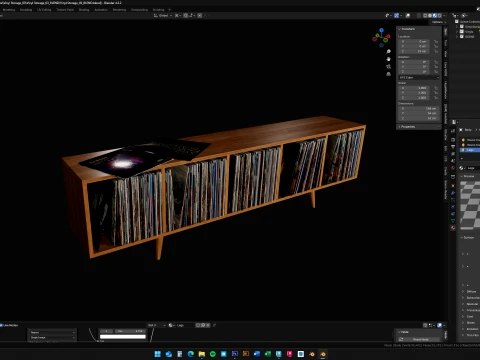The height and width of the screenshot is (360, 480).
Task: Switch to the Modeling workspace tab
Action: point(9,10)
